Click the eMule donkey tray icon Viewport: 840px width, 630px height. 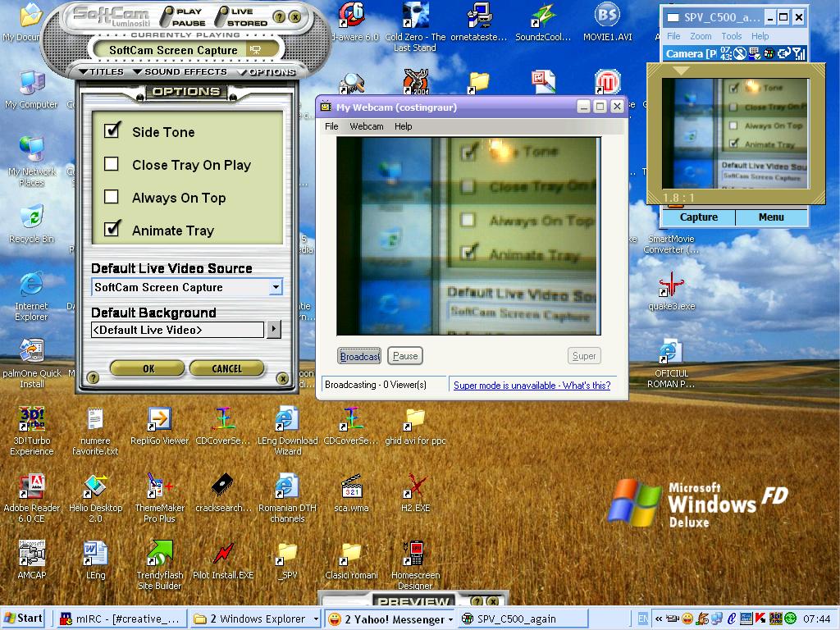coord(702,619)
